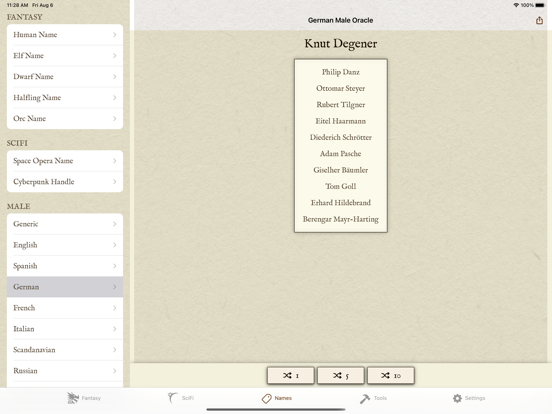Select English male names
Screen dimensions: 552x414
pos(65,245)
